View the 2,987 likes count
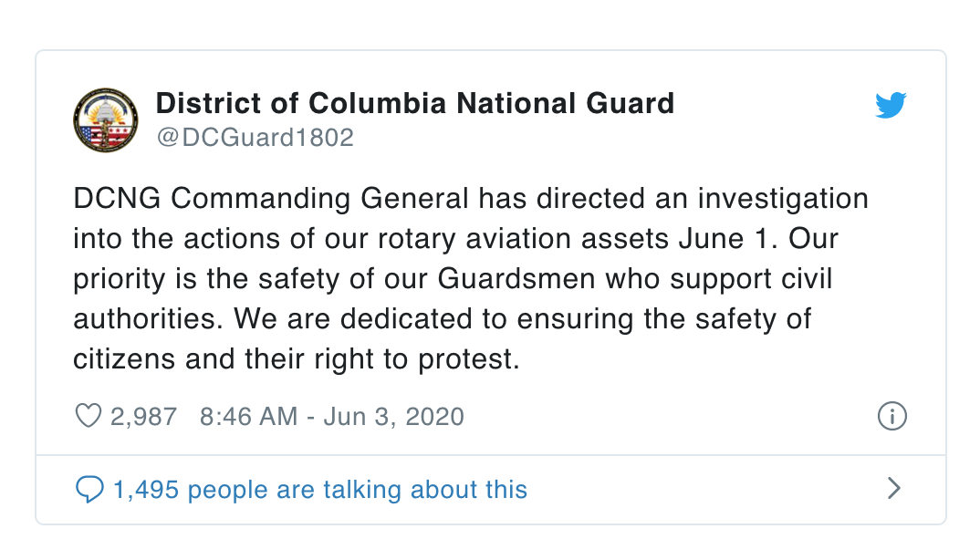The image size is (980, 560). [144, 417]
